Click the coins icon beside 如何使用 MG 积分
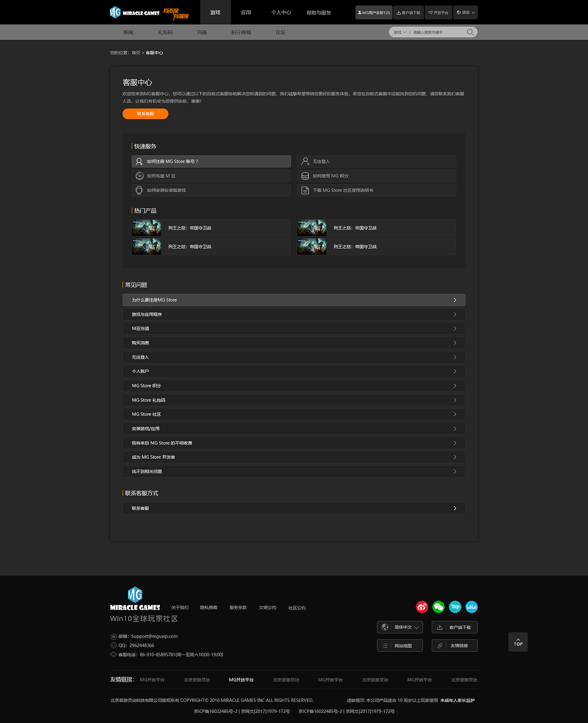588x723 pixels. click(305, 176)
